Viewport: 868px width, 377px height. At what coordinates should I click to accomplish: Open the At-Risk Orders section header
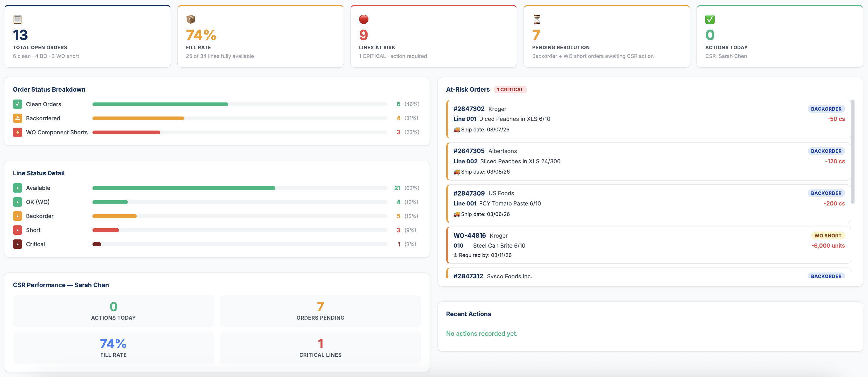click(468, 90)
